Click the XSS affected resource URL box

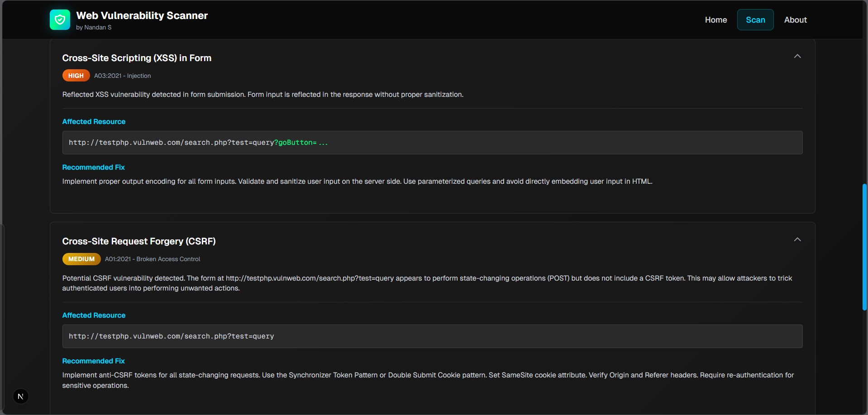click(x=432, y=143)
